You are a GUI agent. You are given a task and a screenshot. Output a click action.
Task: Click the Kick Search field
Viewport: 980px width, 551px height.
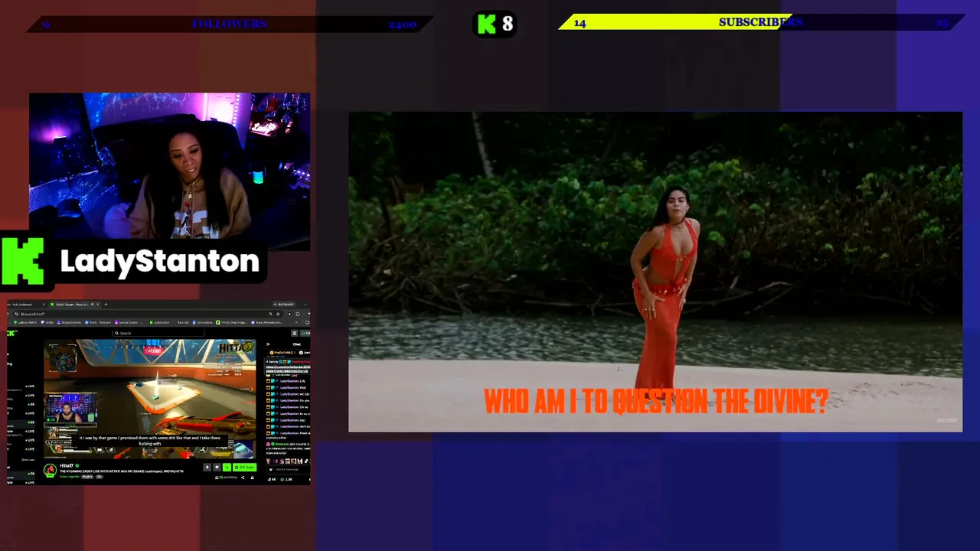[157, 333]
